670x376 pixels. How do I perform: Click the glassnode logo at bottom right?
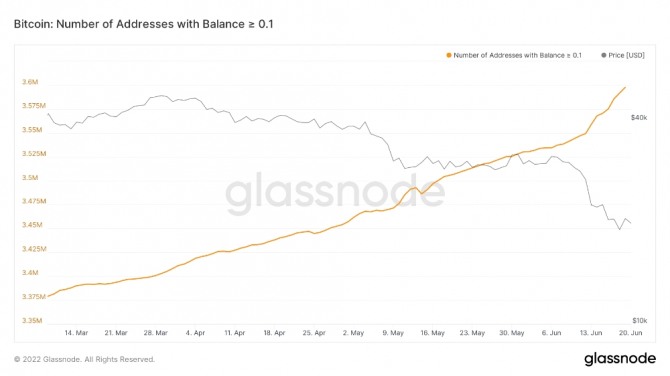coord(620,358)
